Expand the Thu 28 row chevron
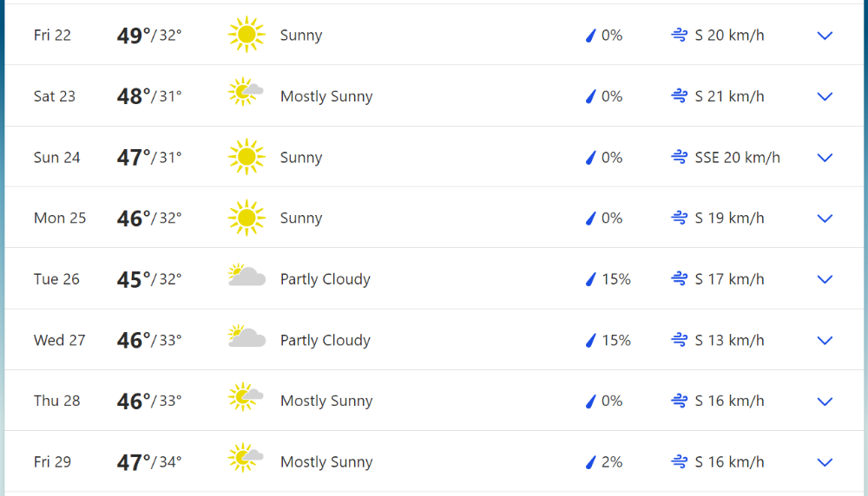This screenshot has width=868, height=496. pos(825,401)
